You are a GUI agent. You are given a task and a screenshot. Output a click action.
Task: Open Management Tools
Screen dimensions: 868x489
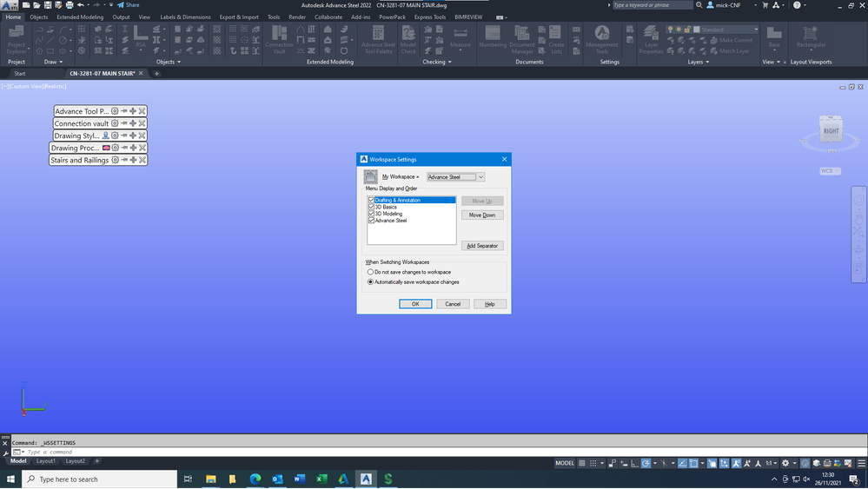tap(602, 39)
